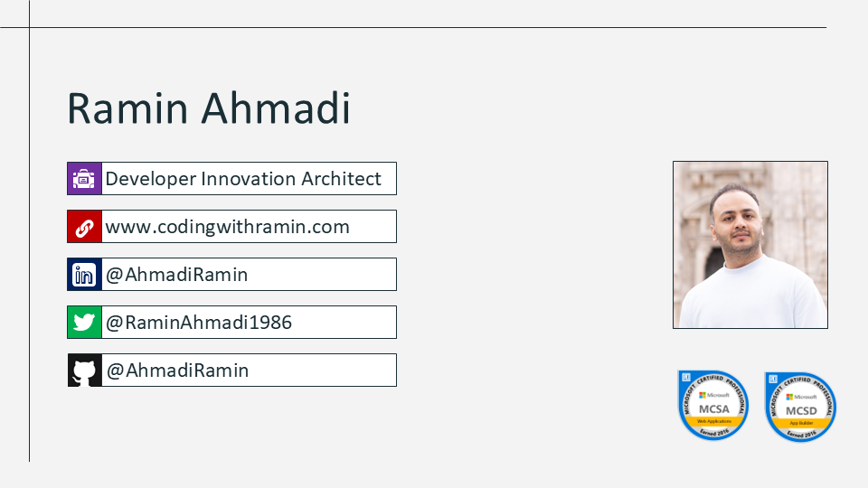Click the @RaminAhmadi1986 Twitter handle
Image resolution: width=868 pixels, height=488 pixels.
pyautogui.click(x=199, y=323)
